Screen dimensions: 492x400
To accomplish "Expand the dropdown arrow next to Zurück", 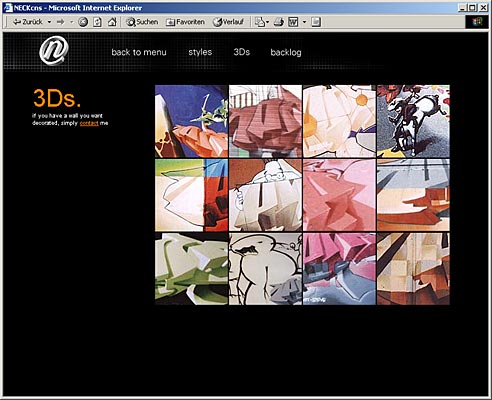I will tap(49, 22).
